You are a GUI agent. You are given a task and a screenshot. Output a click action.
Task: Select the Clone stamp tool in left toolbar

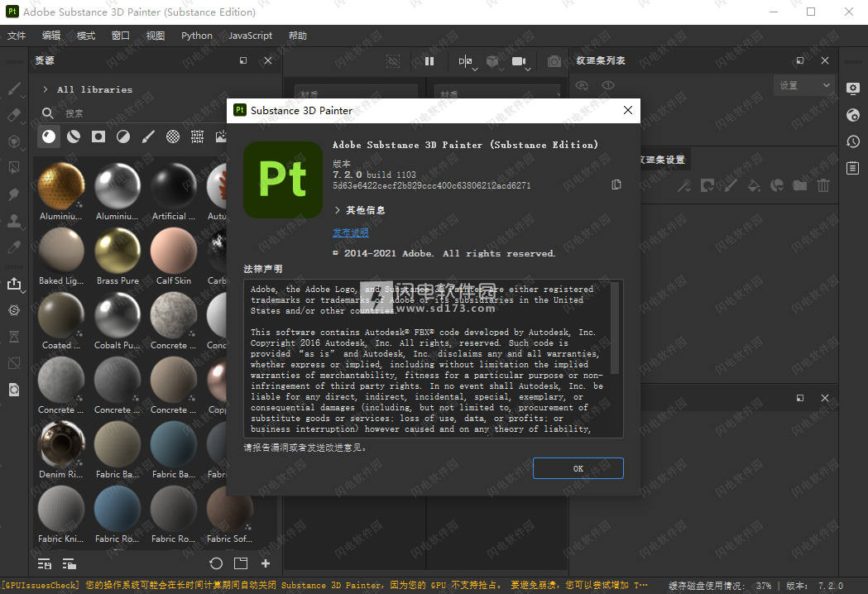click(x=14, y=221)
